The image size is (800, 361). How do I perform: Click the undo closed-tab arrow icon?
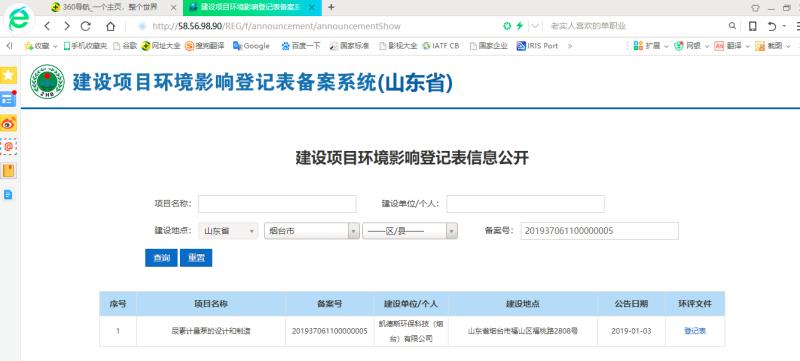tap(772, 26)
